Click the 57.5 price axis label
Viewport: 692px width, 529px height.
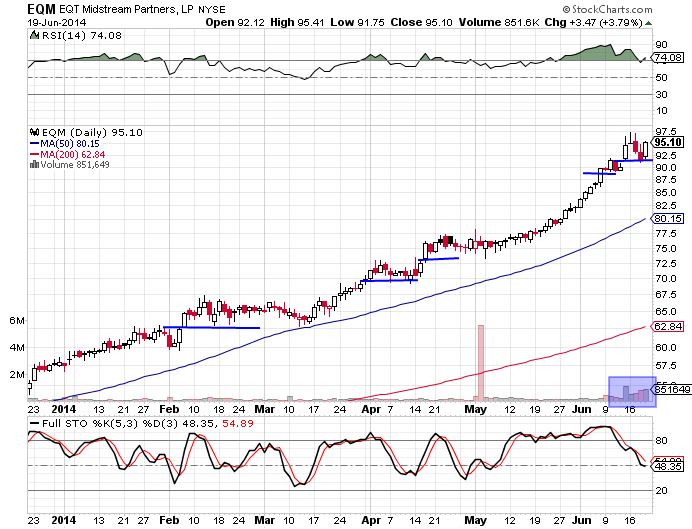[x=666, y=366]
